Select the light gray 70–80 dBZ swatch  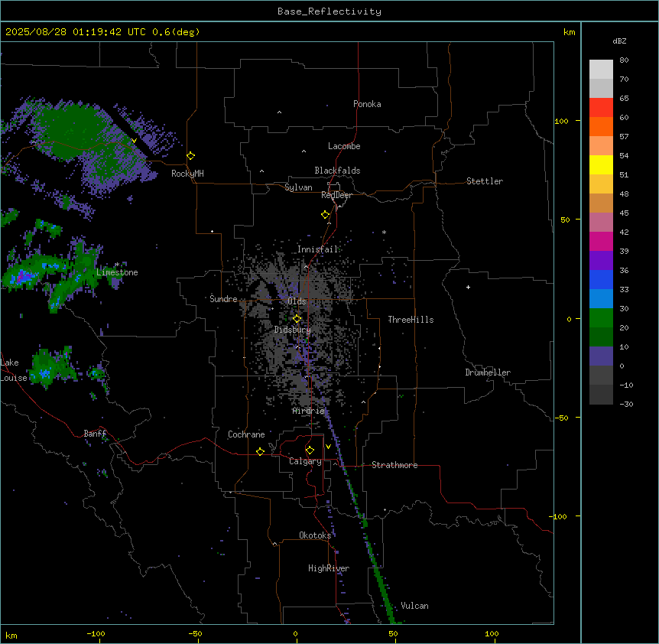tap(601, 70)
